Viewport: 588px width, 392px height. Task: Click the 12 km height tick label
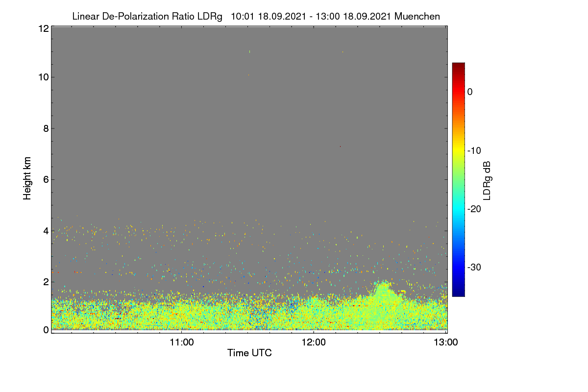click(43, 28)
